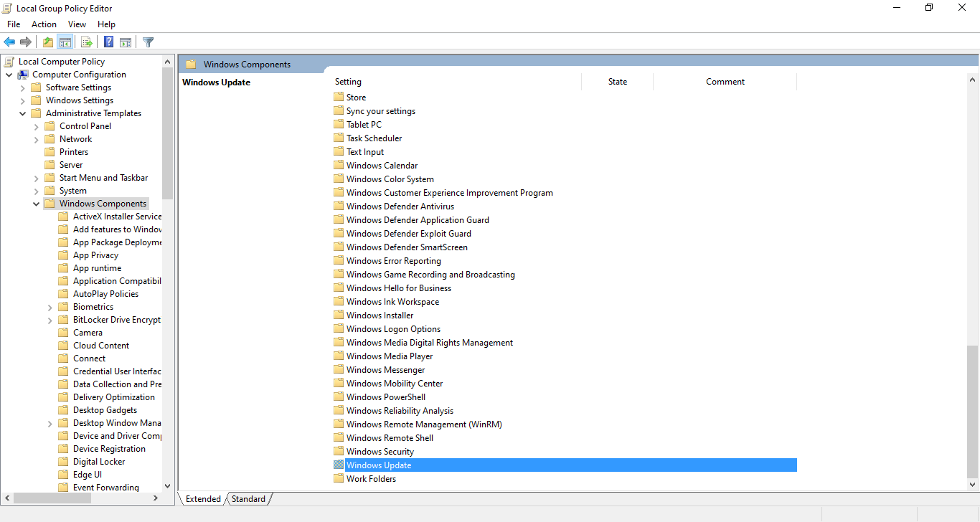Screen dimensions: 980x522
Task: Click the Filter funnel icon in the toolbar
Action: point(149,42)
